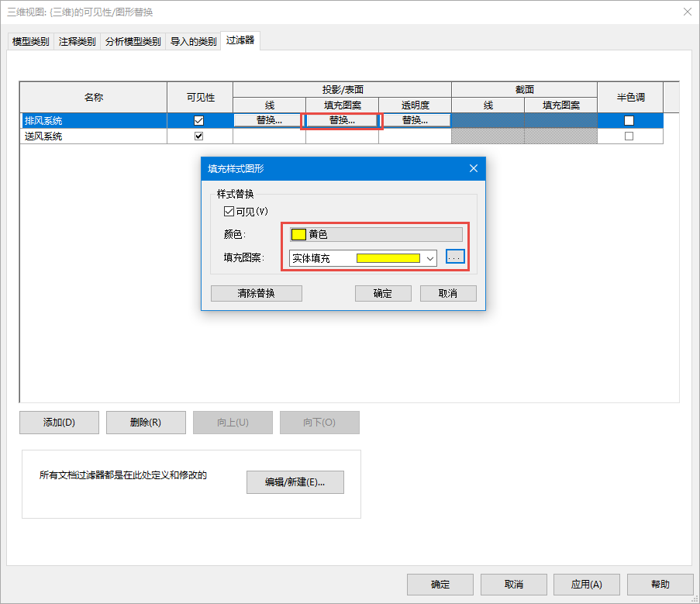Viewport: 700px width, 604px height.
Task: Open the 实体填充 fill pattern dropdown
Action: [363, 258]
